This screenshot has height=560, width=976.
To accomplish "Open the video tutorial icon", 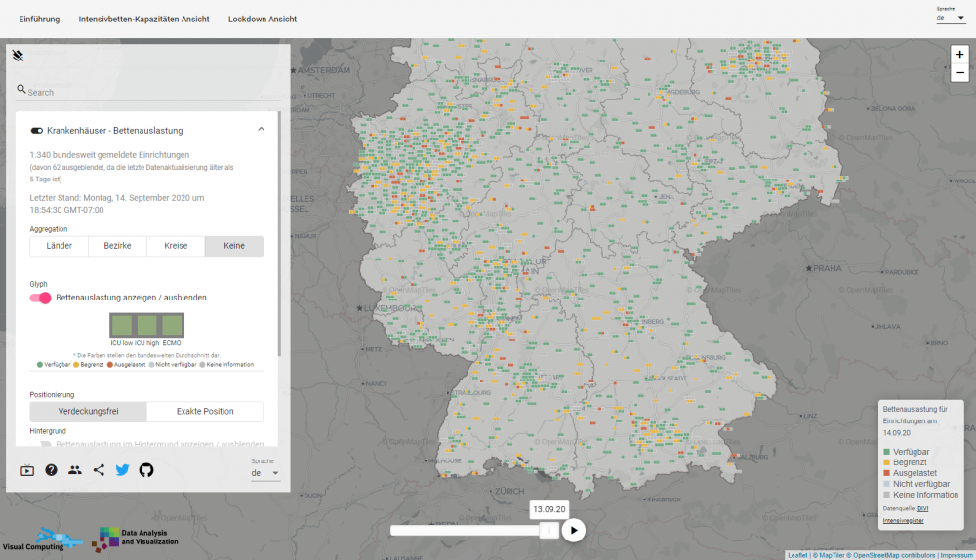I will click(x=27, y=470).
